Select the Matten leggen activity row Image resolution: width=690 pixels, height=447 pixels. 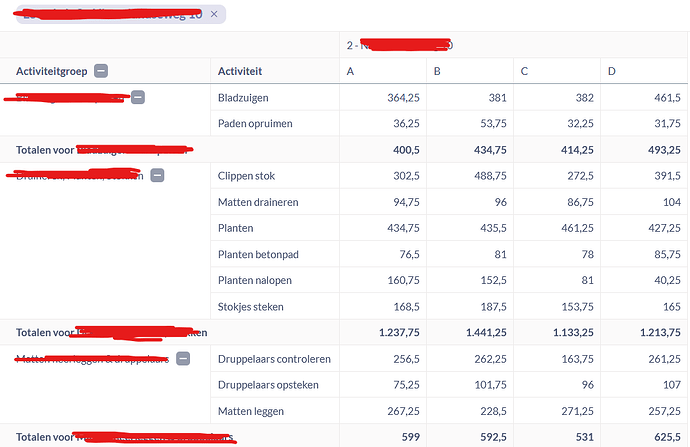(250, 411)
